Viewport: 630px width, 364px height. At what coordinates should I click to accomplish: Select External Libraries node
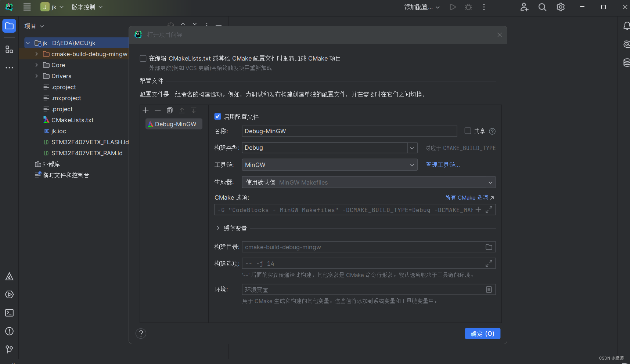pyautogui.click(x=51, y=164)
